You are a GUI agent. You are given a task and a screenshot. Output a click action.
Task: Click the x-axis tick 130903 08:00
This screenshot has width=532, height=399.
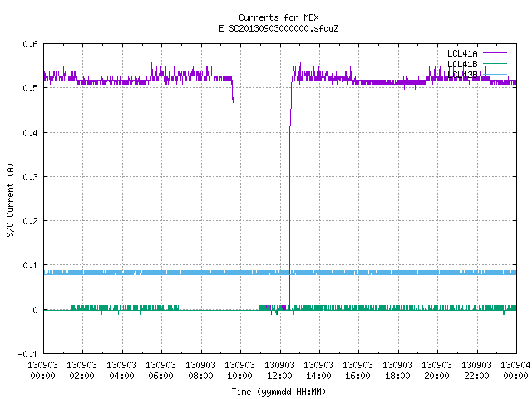click(200, 371)
